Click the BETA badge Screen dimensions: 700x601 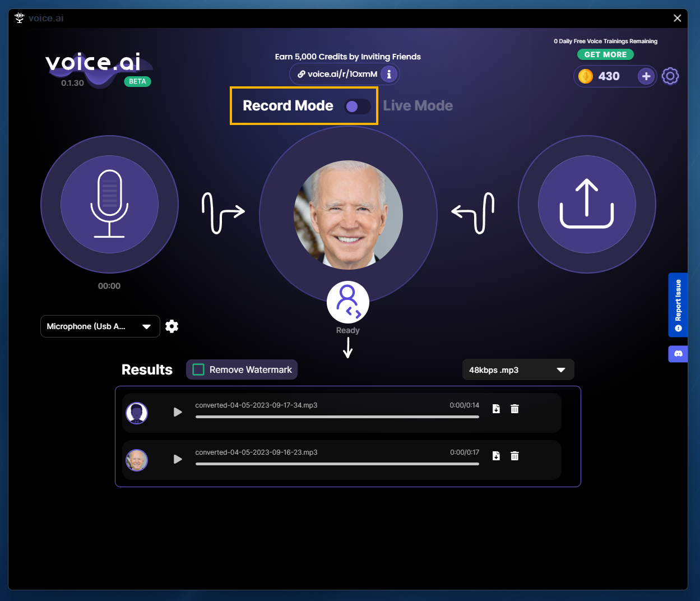tap(137, 81)
